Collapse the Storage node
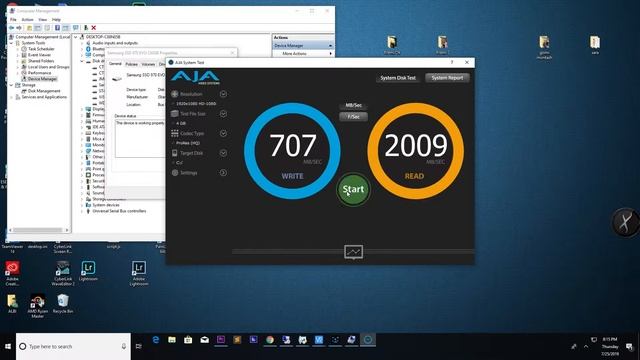The width and height of the screenshot is (640, 360). (x=11, y=85)
